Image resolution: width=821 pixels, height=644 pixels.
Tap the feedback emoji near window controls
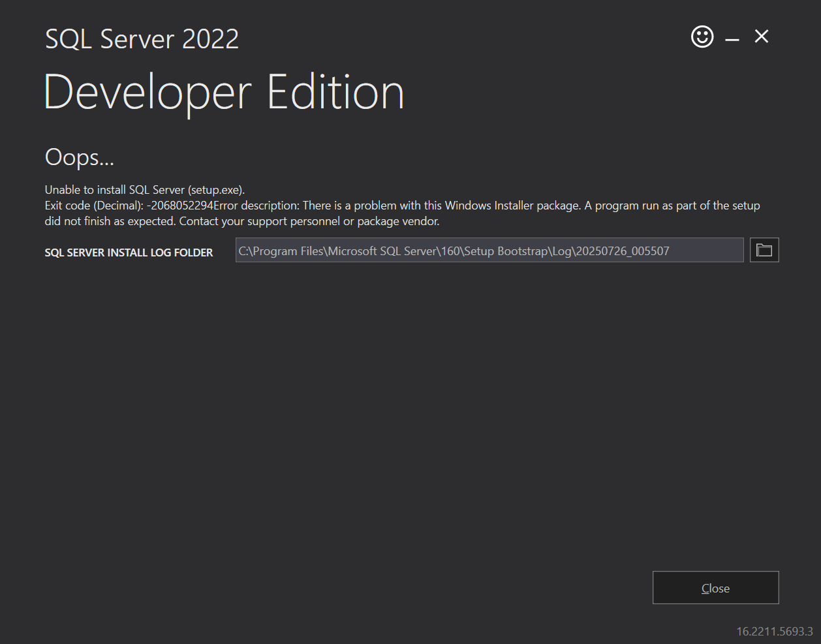point(702,37)
